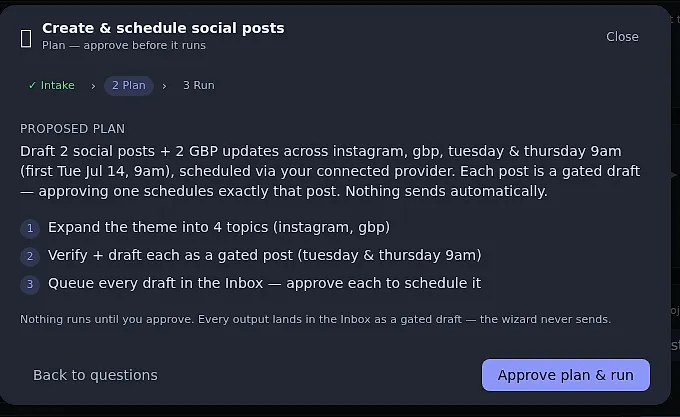Return via Back to questions
This screenshot has width=680, height=417.
coord(95,375)
